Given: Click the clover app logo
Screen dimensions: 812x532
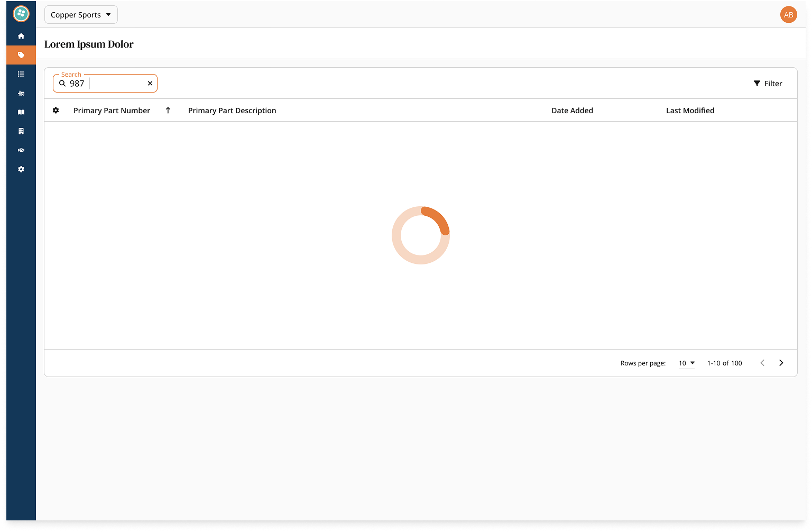Looking at the screenshot, I should (21, 14).
